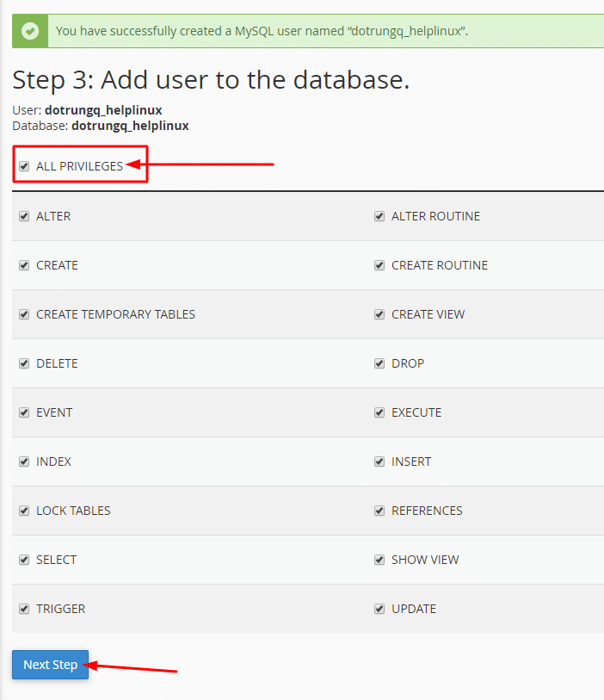The width and height of the screenshot is (604, 700).
Task: Enable the ALTER privilege
Action: 24,216
